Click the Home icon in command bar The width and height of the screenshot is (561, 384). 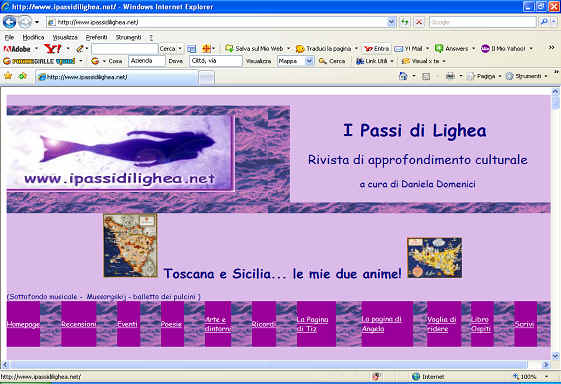pos(403,76)
